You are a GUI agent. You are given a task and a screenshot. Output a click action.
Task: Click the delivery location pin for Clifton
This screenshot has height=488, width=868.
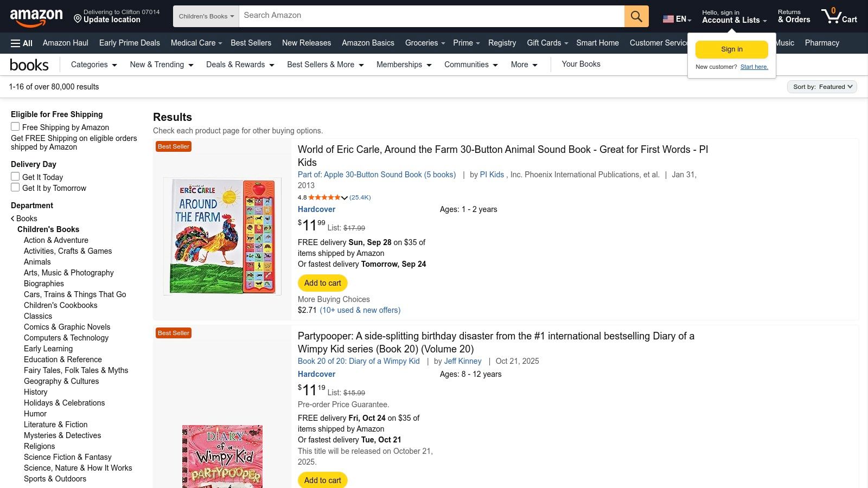click(x=76, y=20)
